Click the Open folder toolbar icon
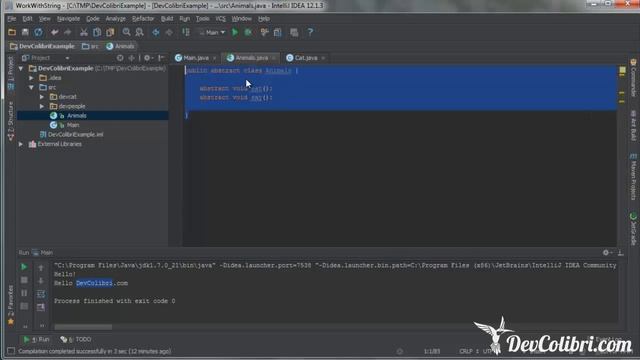The height and width of the screenshot is (360, 640). 12,32
